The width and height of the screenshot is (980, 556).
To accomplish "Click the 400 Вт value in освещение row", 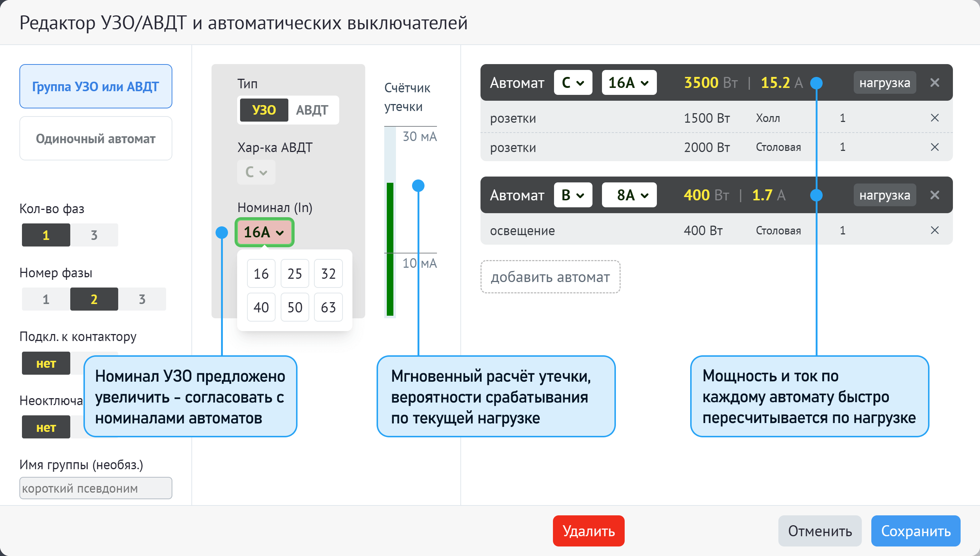I will pos(703,231).
